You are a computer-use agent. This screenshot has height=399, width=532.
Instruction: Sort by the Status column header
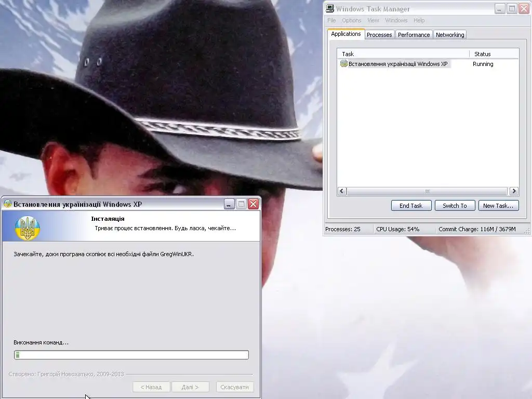494,54
